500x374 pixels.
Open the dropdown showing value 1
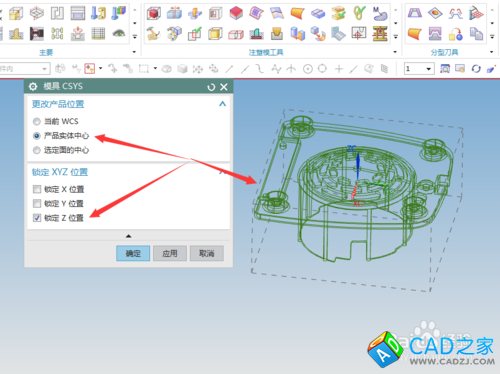(x=419, y=69)
